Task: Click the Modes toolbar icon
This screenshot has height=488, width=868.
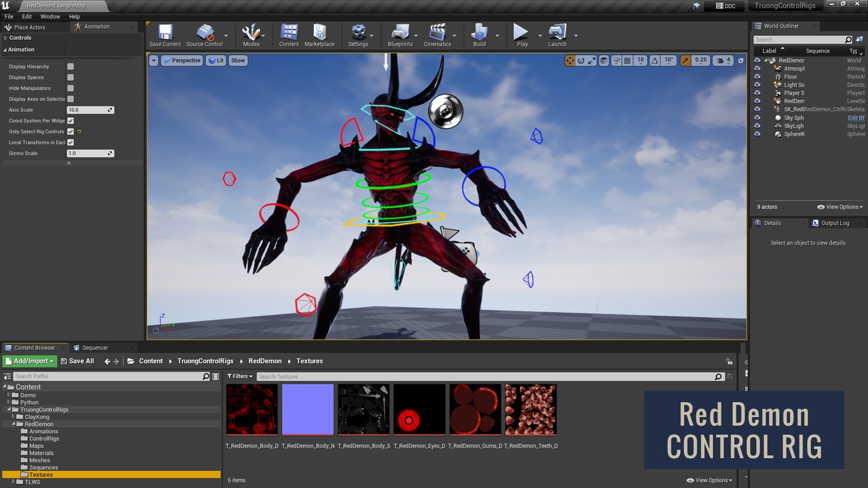Action: coord(251,35)
